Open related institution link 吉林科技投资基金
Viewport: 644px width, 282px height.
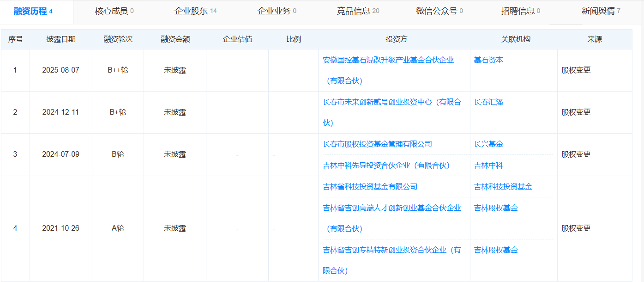[503, 187]
